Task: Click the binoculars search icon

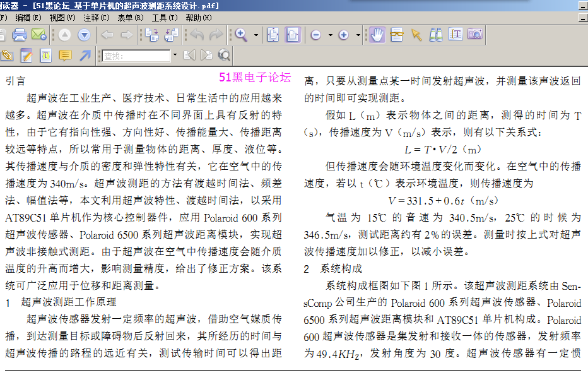Action: 436,35
